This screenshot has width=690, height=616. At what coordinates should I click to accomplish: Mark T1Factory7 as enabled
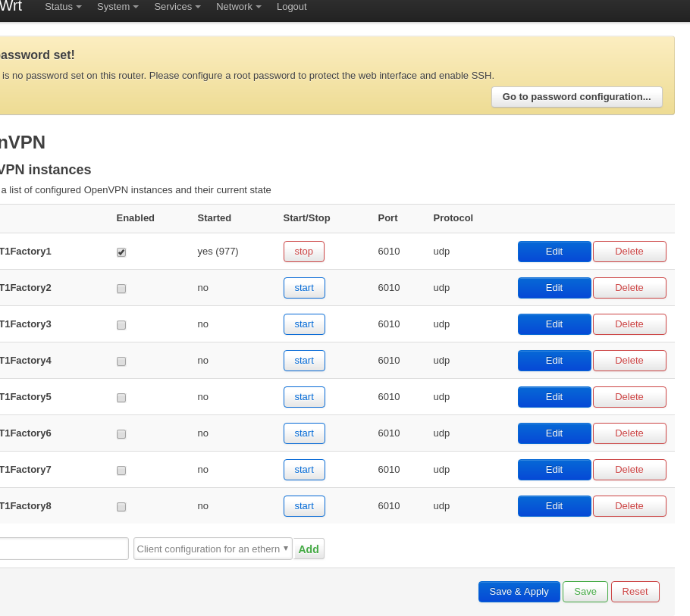[121, 471]
